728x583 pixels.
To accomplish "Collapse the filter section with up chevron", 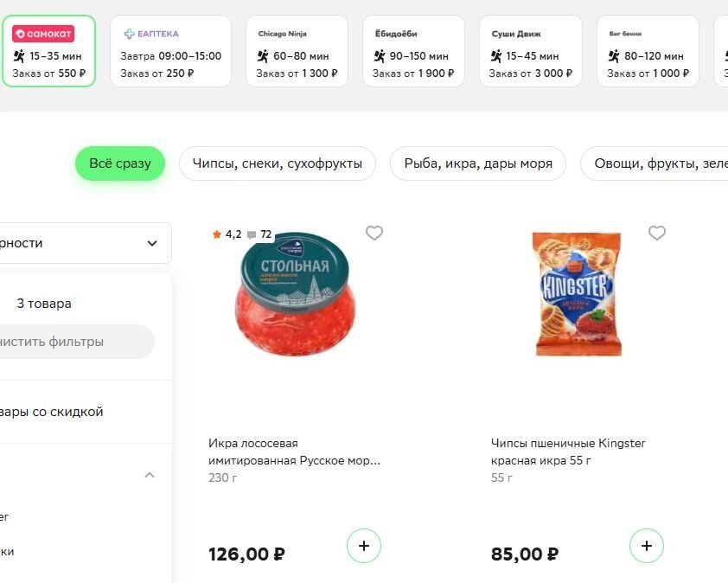I will pos(150,475).
